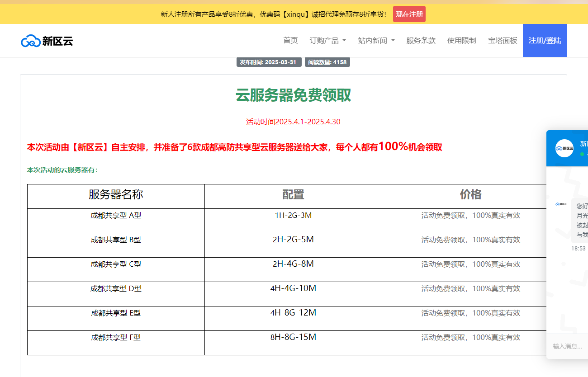This screenshot has width=588, height=377.
Task: Select the 成都共享型 A型 table cell
Action: point(116,216)
